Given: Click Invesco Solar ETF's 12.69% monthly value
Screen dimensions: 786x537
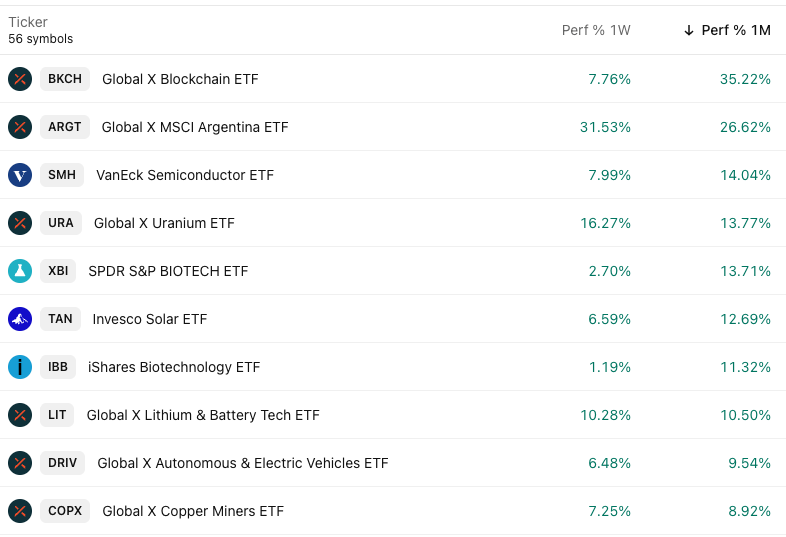Looking at the screenshot, I should 745,319.
